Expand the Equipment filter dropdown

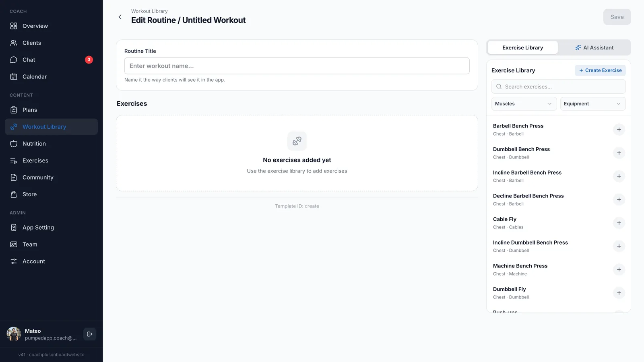point(593,104)
